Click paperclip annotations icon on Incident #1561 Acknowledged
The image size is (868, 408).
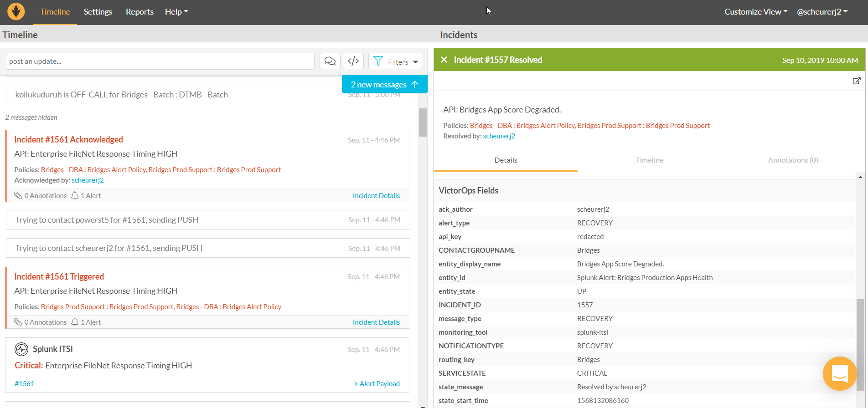pyautogui.click(x=18, y=195)
